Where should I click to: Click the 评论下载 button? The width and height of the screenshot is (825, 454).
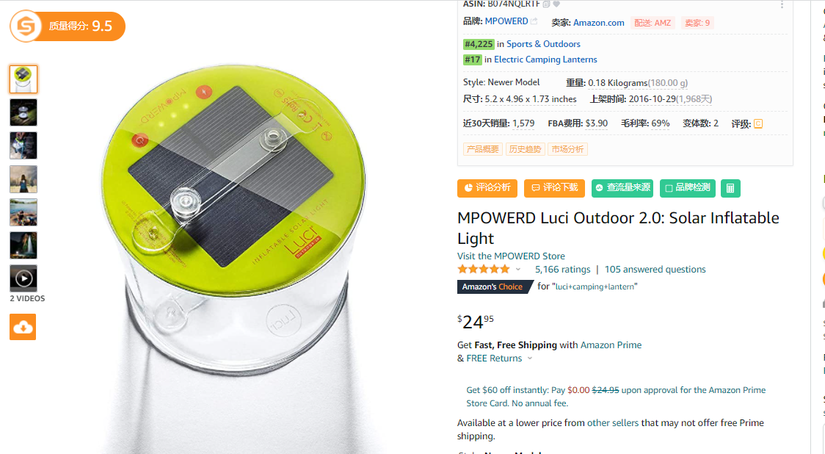554,188
